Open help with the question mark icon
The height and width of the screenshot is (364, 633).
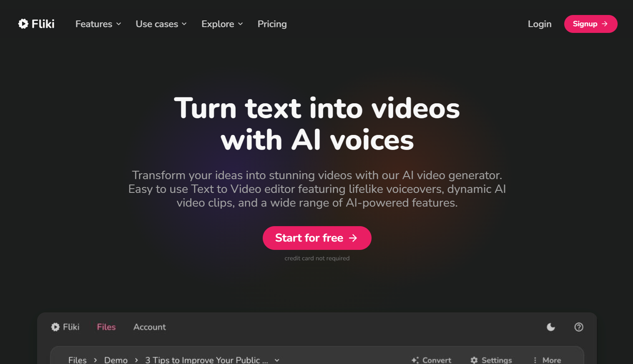coord(579,327)
